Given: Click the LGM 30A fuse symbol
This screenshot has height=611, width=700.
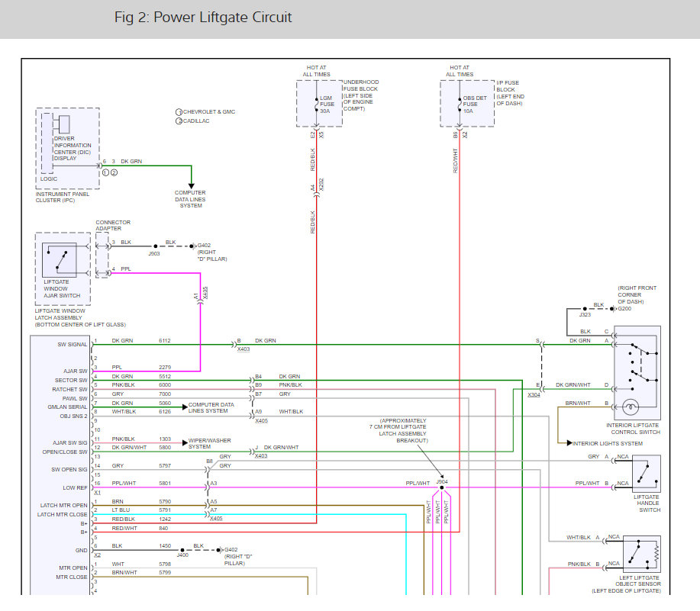Looking at the screenshot, I should [315, 105].
